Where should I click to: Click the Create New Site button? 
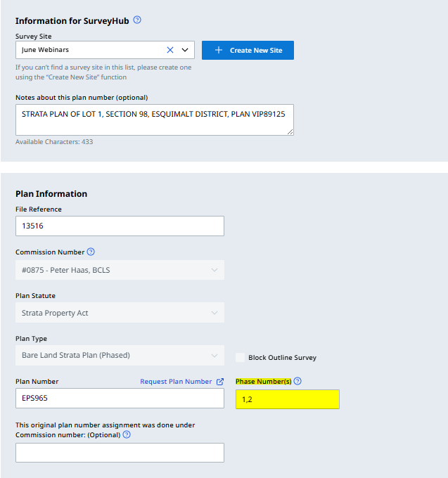coord(248,51)
